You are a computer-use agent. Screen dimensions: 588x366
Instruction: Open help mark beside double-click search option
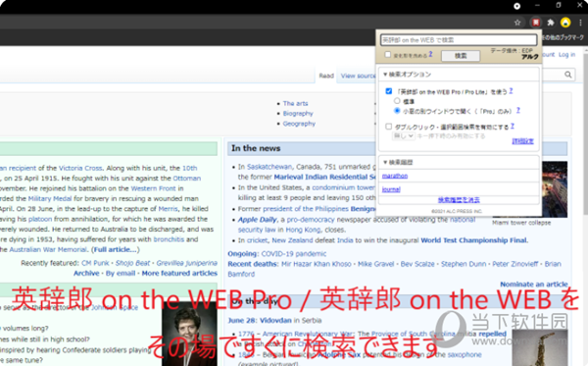pos(513,127)
